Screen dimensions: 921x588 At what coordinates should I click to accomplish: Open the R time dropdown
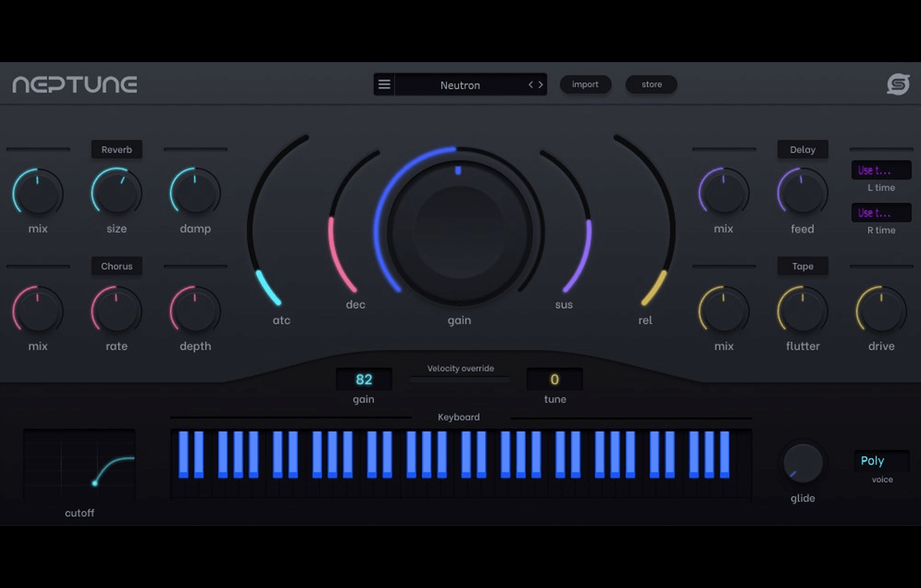point(881,213)
